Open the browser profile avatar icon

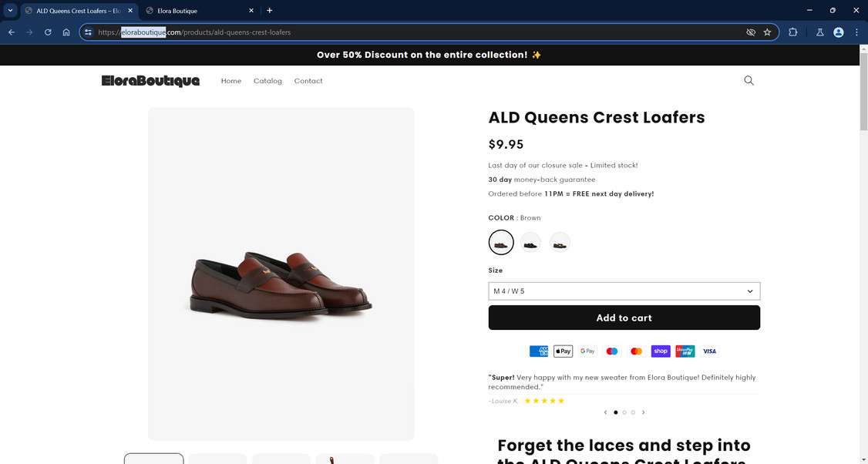(839, 32)
